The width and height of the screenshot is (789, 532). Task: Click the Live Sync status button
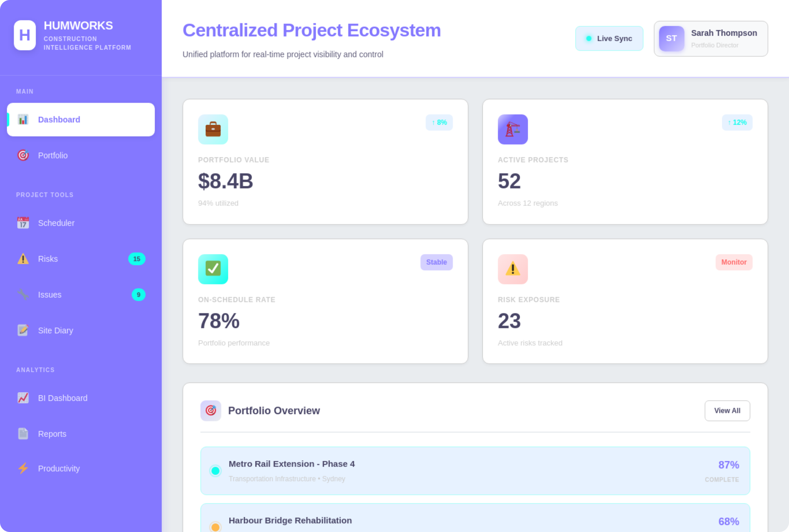click(x=609, y=39)
